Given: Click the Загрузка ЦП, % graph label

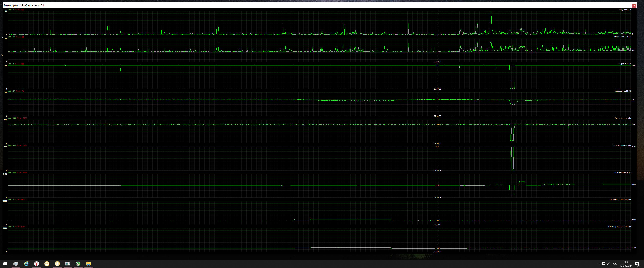Looking at the screenshot, I should [x=625, y=10].
